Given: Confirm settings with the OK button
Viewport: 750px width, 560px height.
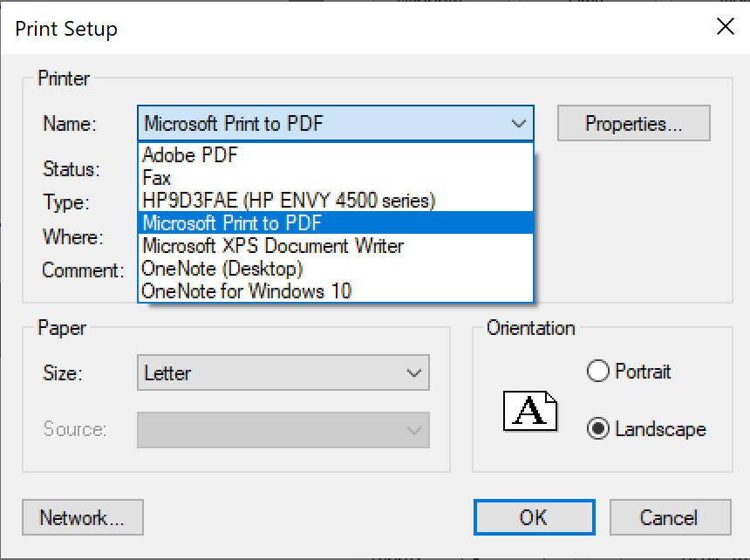Looking at the screenshot, I should click(x=533, y=517).
